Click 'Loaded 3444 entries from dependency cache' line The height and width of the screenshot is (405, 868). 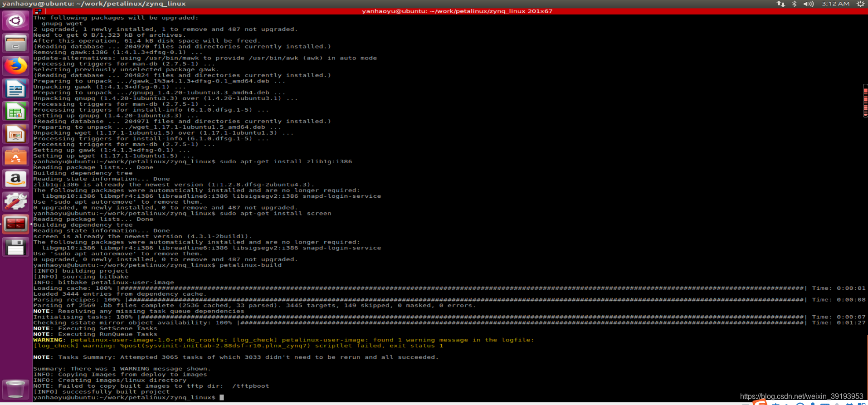point(120,293)
